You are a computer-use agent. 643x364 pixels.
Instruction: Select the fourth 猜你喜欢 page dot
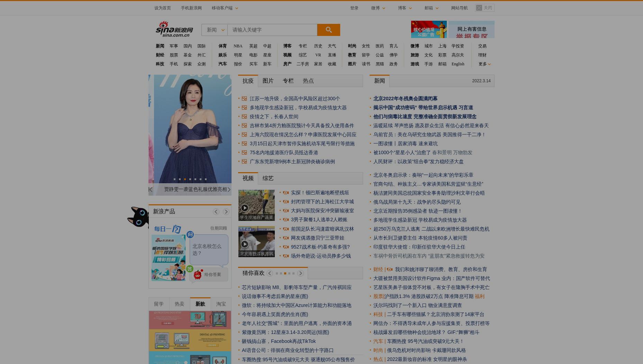coord(289,273)
